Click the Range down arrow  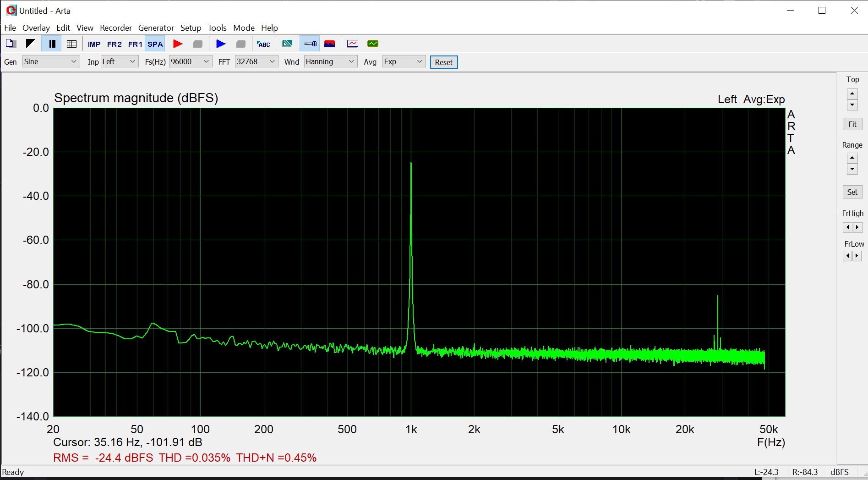[x=852, y=169]
